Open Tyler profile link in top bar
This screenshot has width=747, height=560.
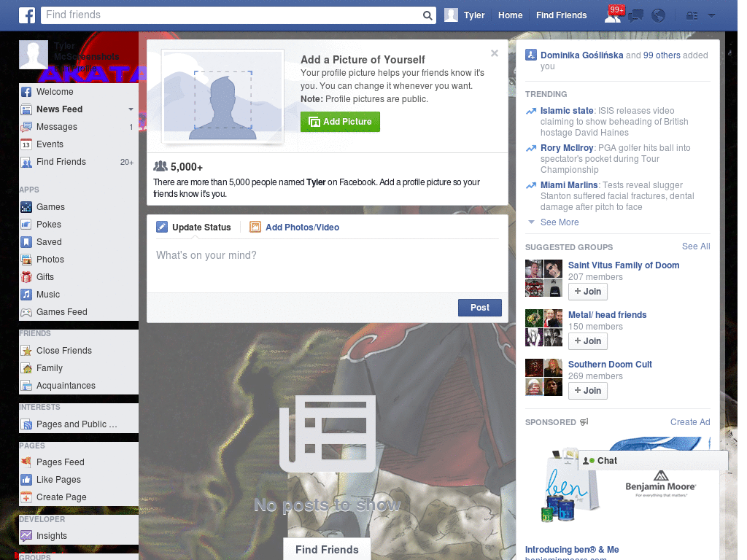click(x=474, y=15)
